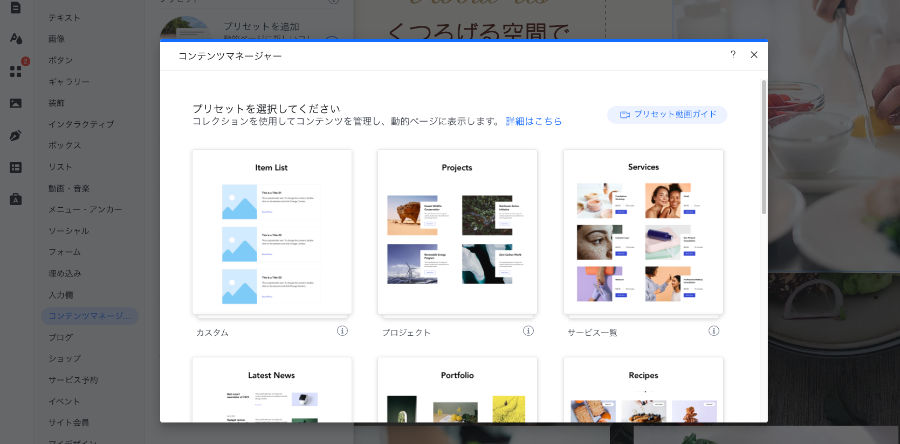Select 動画・音楽 in add menu

[x=69, y=188]
